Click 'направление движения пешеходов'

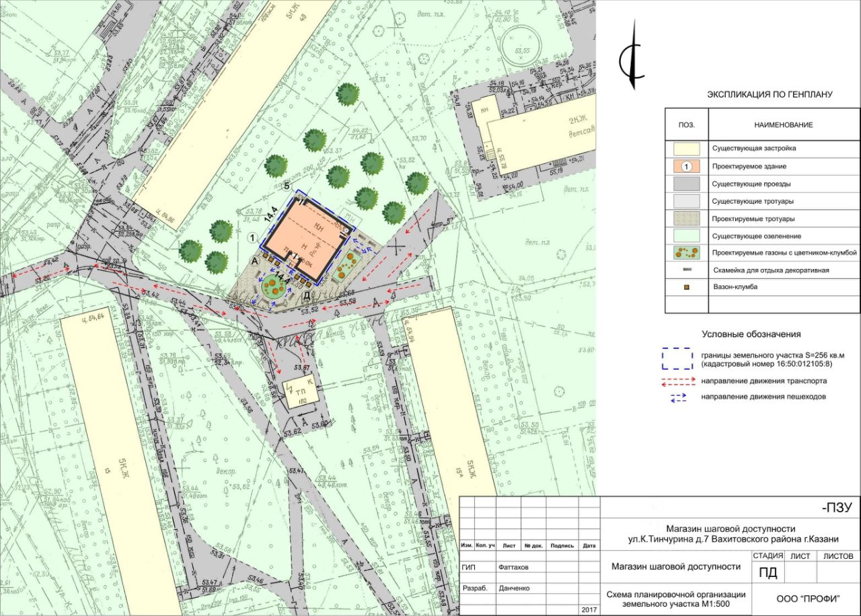click(x=763, y=397)
